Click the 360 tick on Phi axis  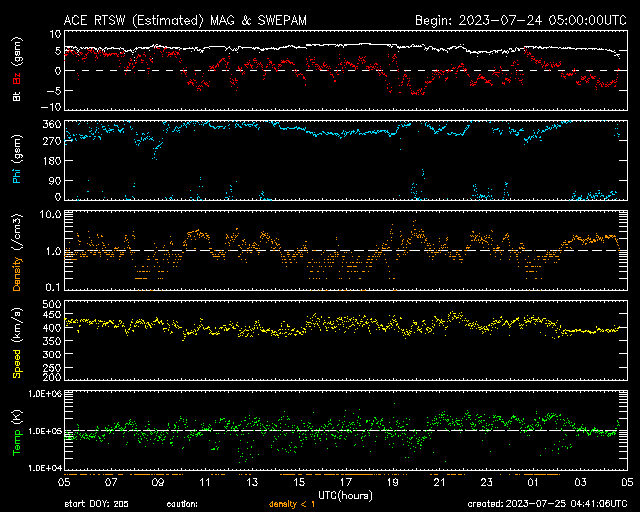point(47,124)
